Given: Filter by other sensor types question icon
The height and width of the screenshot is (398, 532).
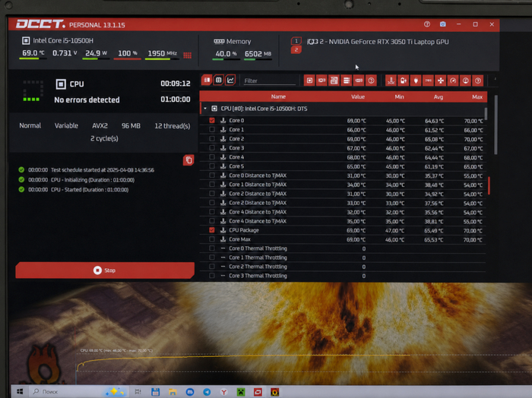Looking at the screenshot, I should 478,81.
